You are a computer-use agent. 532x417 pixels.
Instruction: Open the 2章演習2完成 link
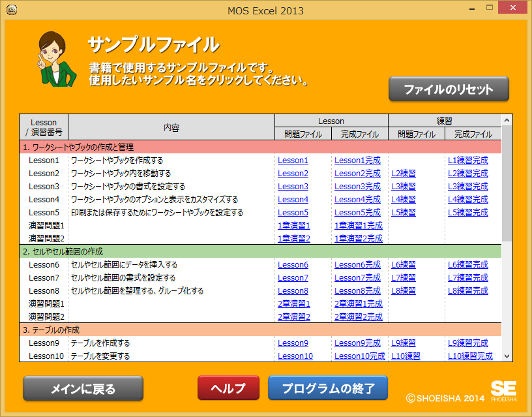pyautogui.click(x=359, y=317)
